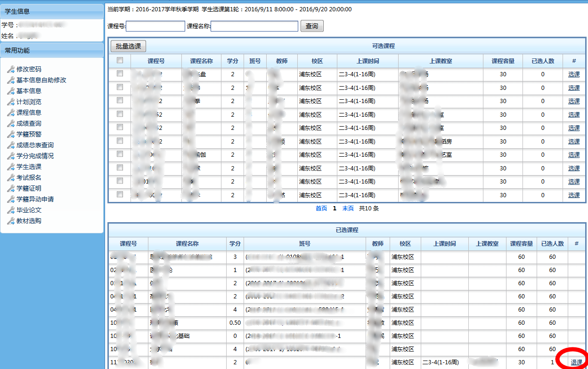Click the wrench icon beside 成绩查询

[x=11, y=123]
